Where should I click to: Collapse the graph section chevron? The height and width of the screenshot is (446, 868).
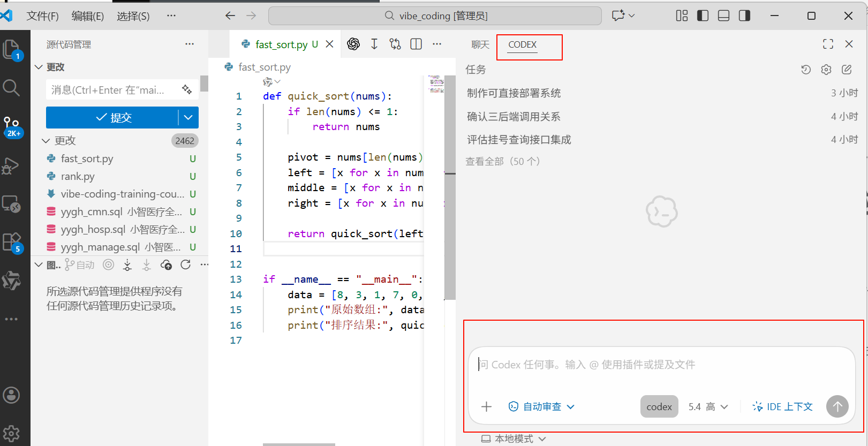[x=39, y=264]
